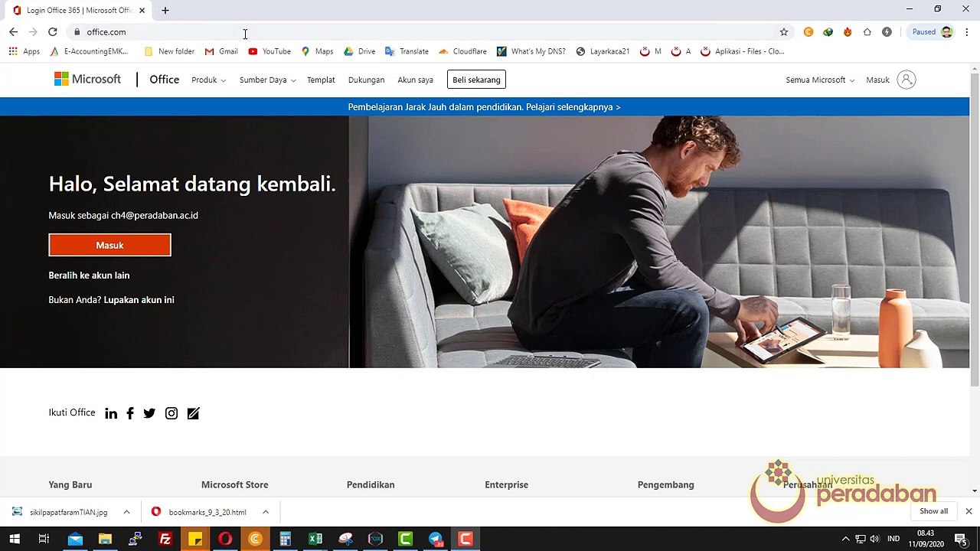Open a new browser tab
This screenshot has width=980, height=551.
point(165,10)
